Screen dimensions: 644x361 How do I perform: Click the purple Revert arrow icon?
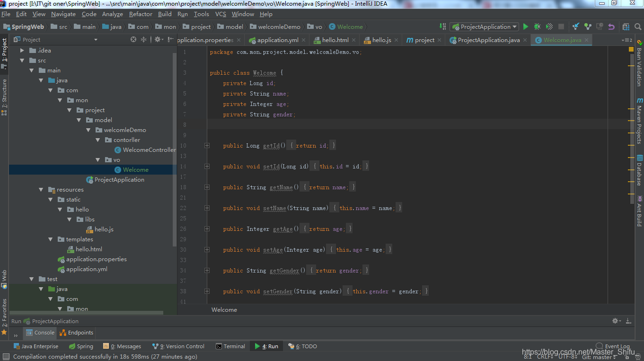[611, 27]
